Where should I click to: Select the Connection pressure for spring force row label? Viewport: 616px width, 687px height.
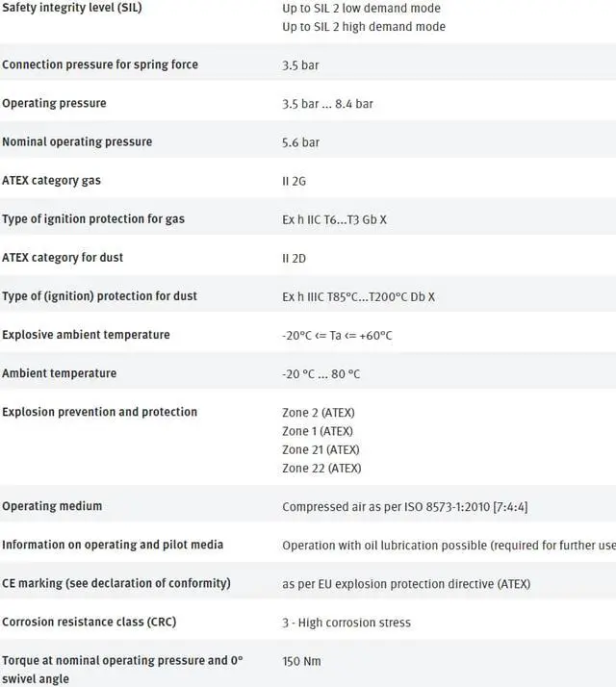click(x=100, y=64)
